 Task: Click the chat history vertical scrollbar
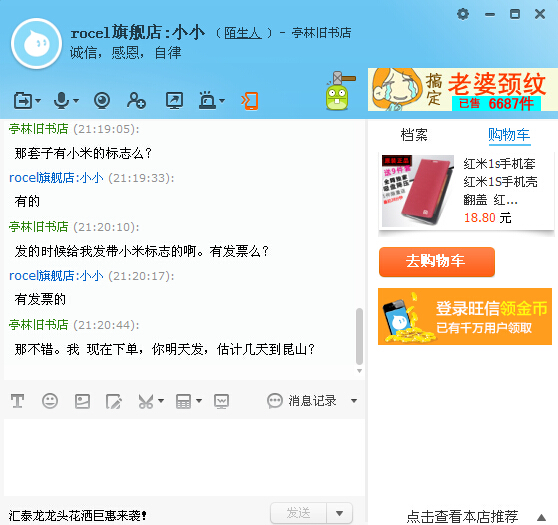click(x=359, y=336)
